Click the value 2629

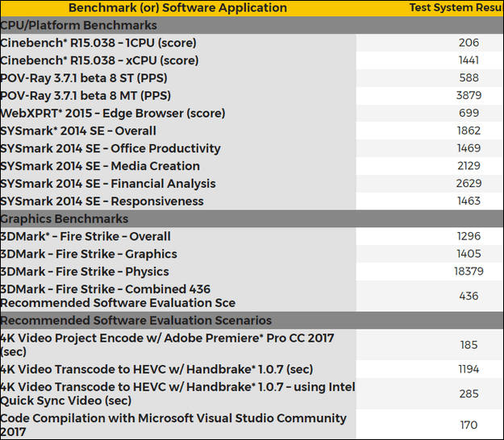tap(469, 184)
